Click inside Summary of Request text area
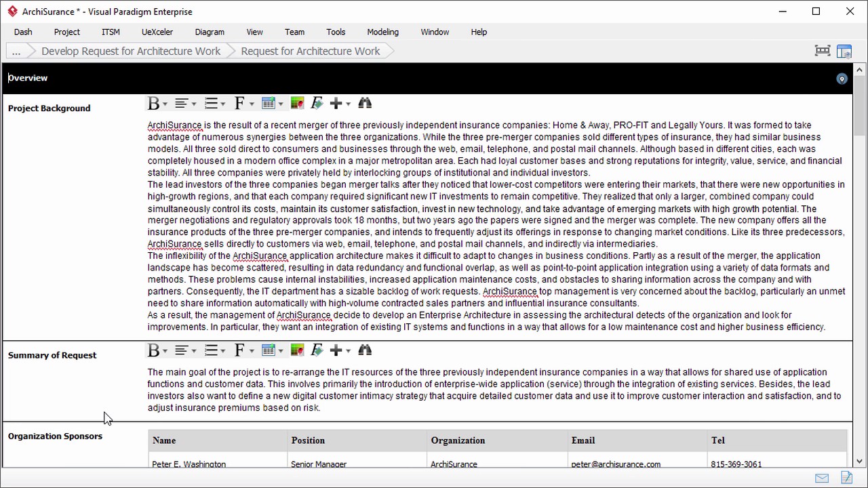This screenshot has height=488, width=868. 497,390
